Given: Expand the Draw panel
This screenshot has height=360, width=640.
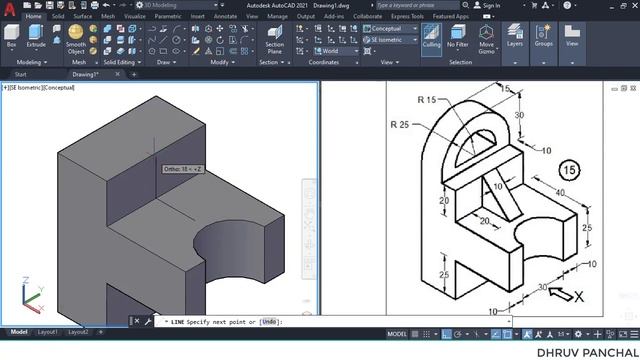Looking at the screenshot, I should tap(167, 62).
